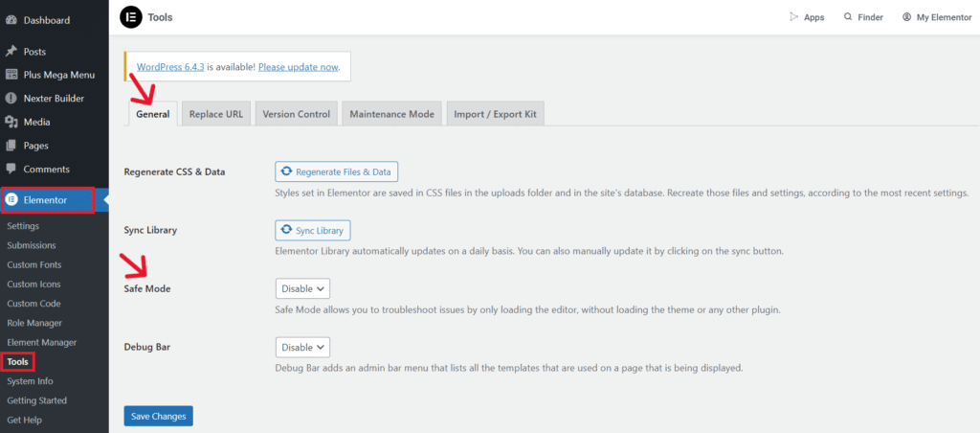This screenshot has width=980, height=433.
Task: Open the Safe Mode dropdown
Action: coord(302,288)
